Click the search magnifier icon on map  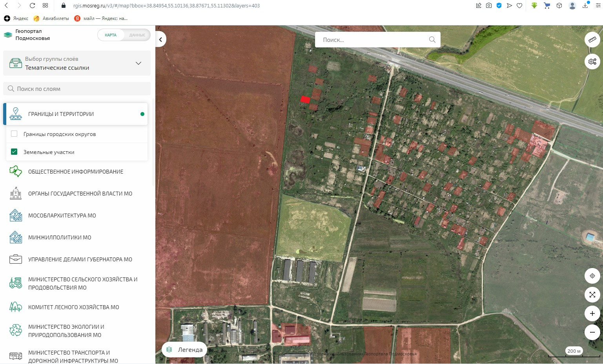(x=432, y=40)
